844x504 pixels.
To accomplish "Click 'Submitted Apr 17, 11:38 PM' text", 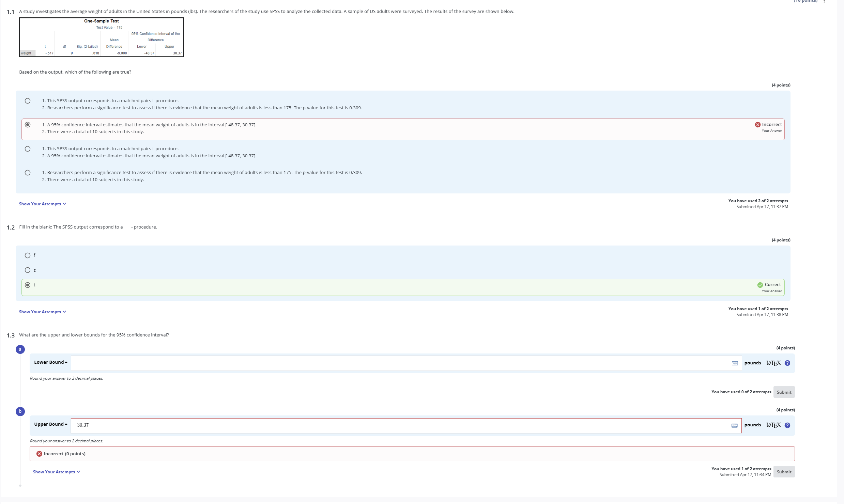I will 762,315.
